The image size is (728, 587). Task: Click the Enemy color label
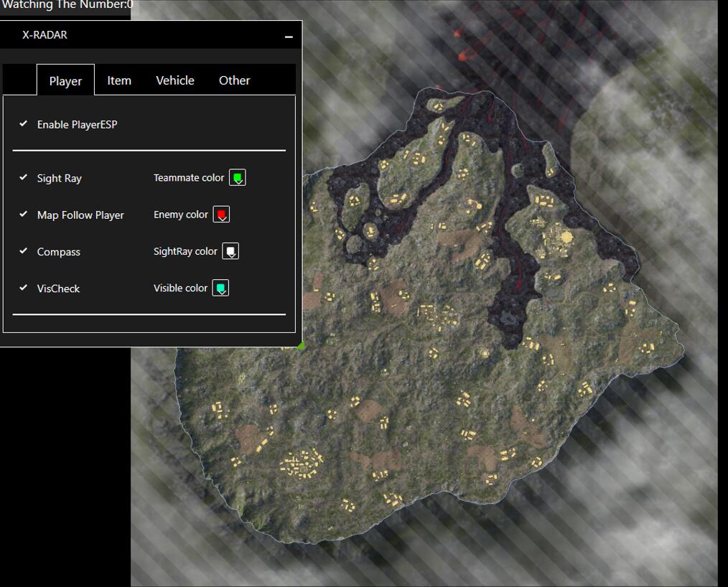click(181, 215)
